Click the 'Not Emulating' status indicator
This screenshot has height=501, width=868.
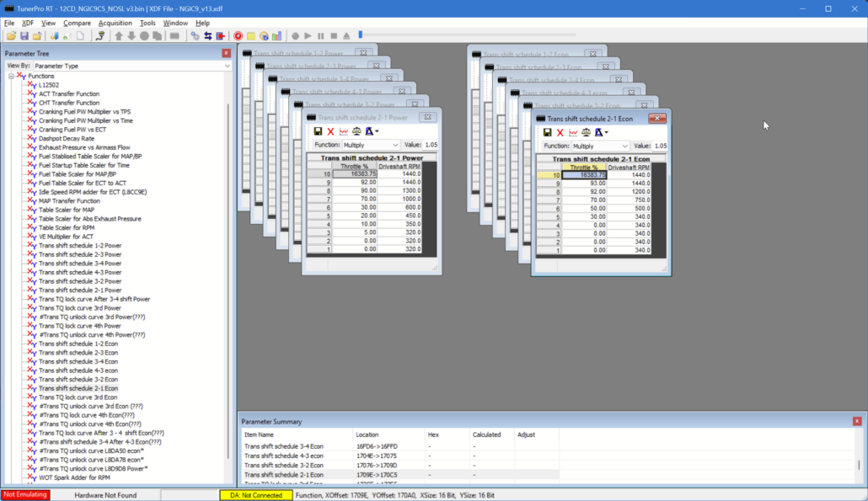click(x=25, y=495)
